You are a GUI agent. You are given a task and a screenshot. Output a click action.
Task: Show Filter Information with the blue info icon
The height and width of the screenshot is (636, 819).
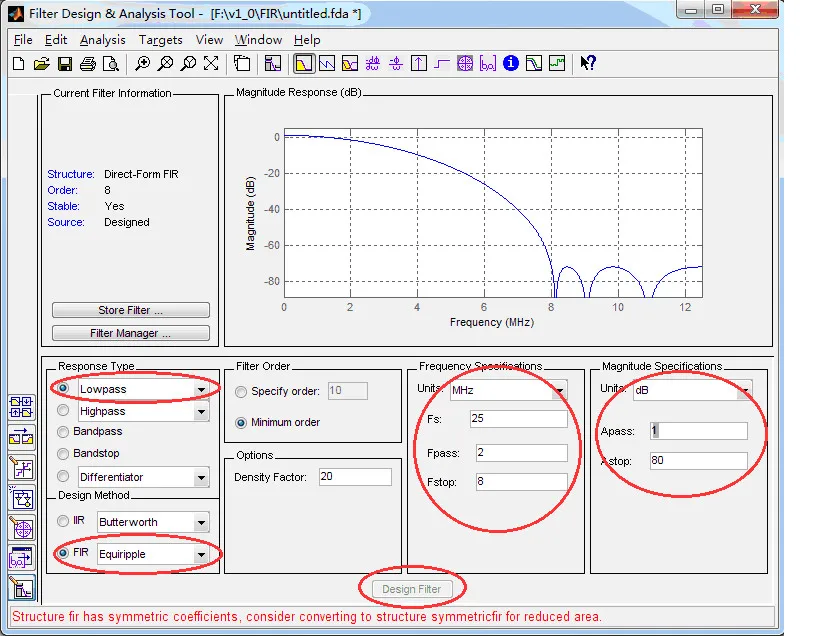point(511,64)
